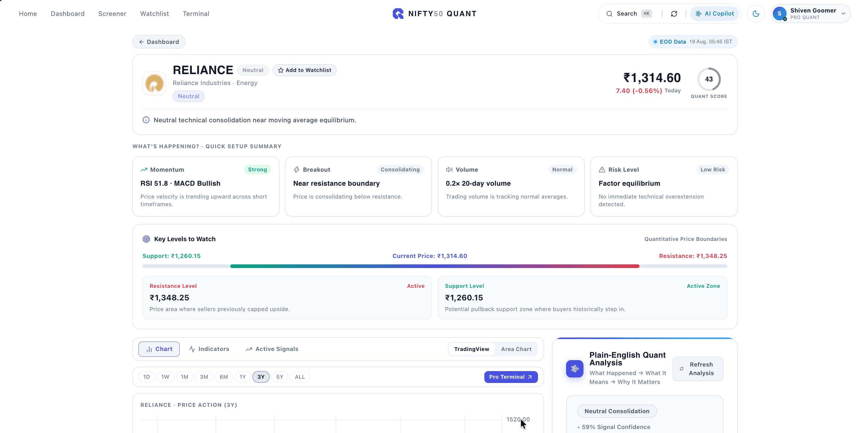The image size is (868, 433).
Task: Click the refresh data icon in header
Action: click(674, 13)
